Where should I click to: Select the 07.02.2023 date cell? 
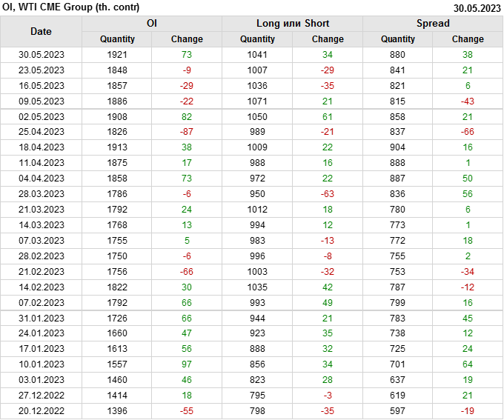click(41, 302)
